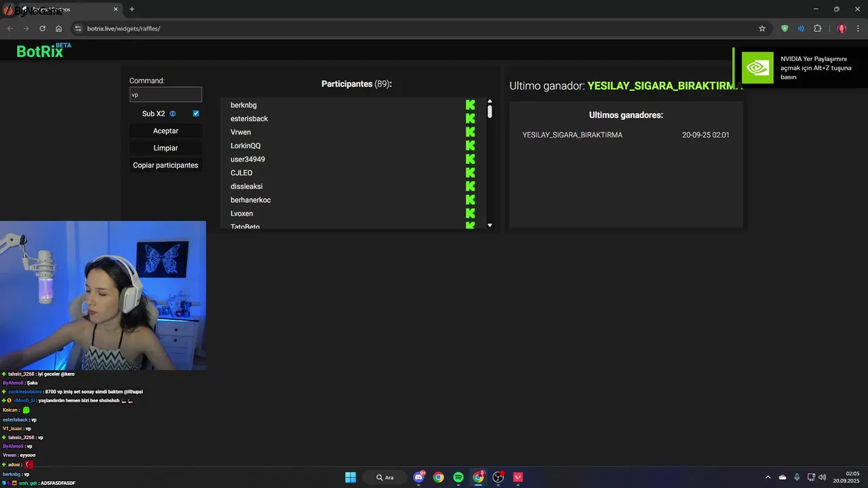This screenshot has width=868, height=488.
Task: Open the Extensions puzzle icon
Action: click(x=817, y=28)
